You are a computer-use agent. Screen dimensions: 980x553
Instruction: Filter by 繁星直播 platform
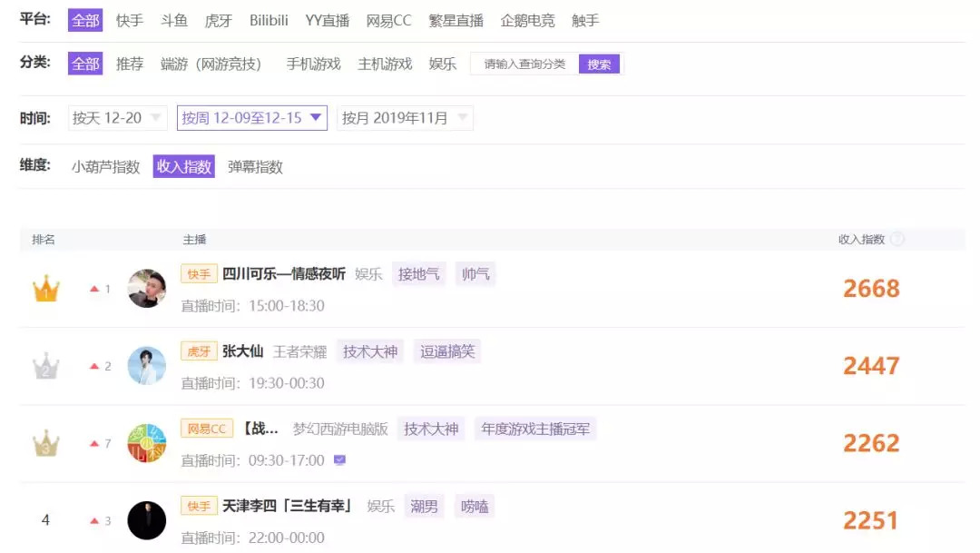[456, 21]
